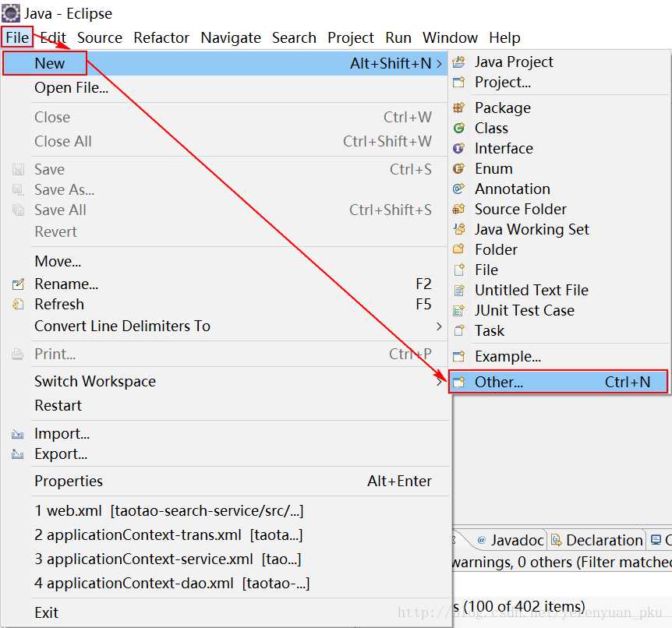Image resolution: width=672 pixels, height=628 pixels.
Task: Open the Switch Workspace submenu
Action: pyautogui.click(x=94, y=381)
